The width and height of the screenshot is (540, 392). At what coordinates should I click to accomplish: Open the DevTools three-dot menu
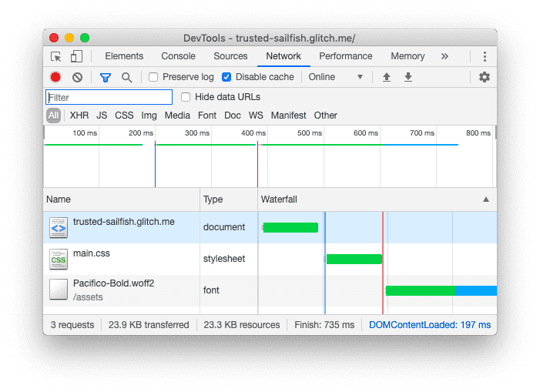point(485,56)
